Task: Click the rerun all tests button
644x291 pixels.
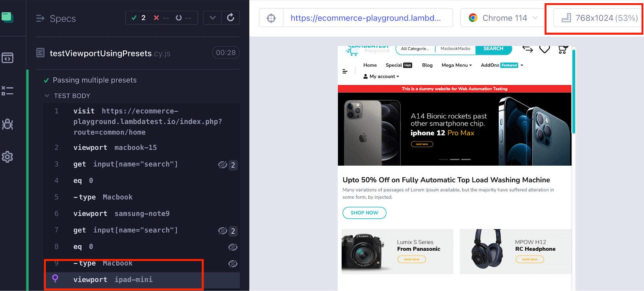Action: [231, 18]
